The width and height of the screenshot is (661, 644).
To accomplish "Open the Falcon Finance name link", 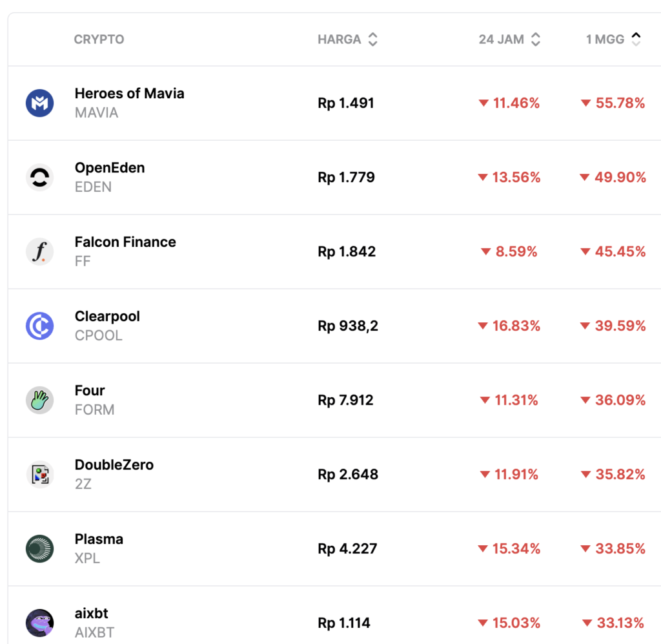I will pyautogui.click(x=125, y=242).
